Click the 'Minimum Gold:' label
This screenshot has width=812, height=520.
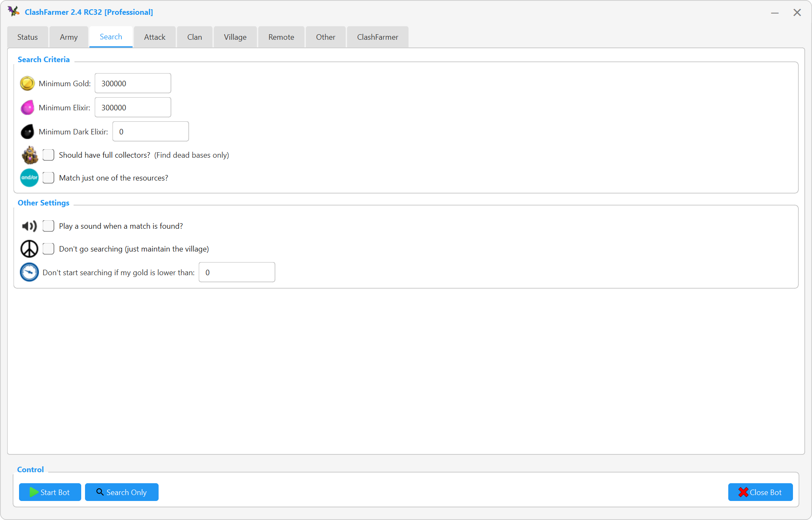pos(65,84)
